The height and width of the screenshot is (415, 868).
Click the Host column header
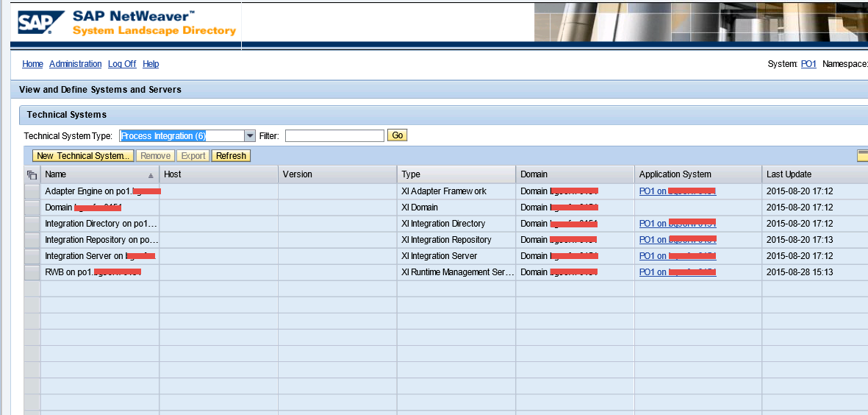point(219,174)
